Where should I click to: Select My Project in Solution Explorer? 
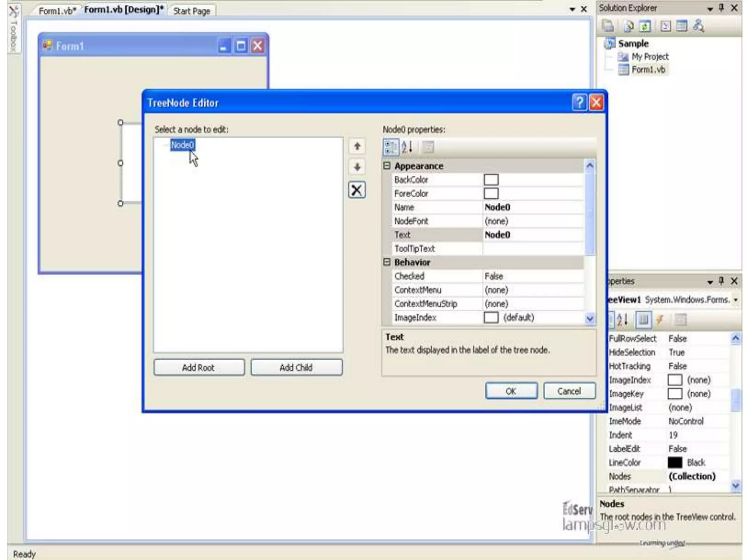click(650, 57)
